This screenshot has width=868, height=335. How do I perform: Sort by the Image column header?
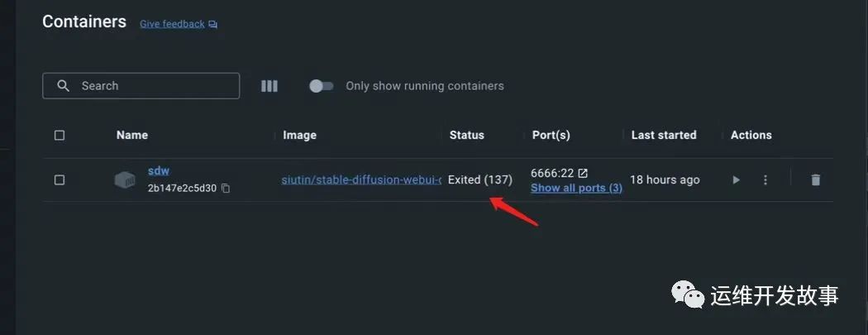pos(299,135)
